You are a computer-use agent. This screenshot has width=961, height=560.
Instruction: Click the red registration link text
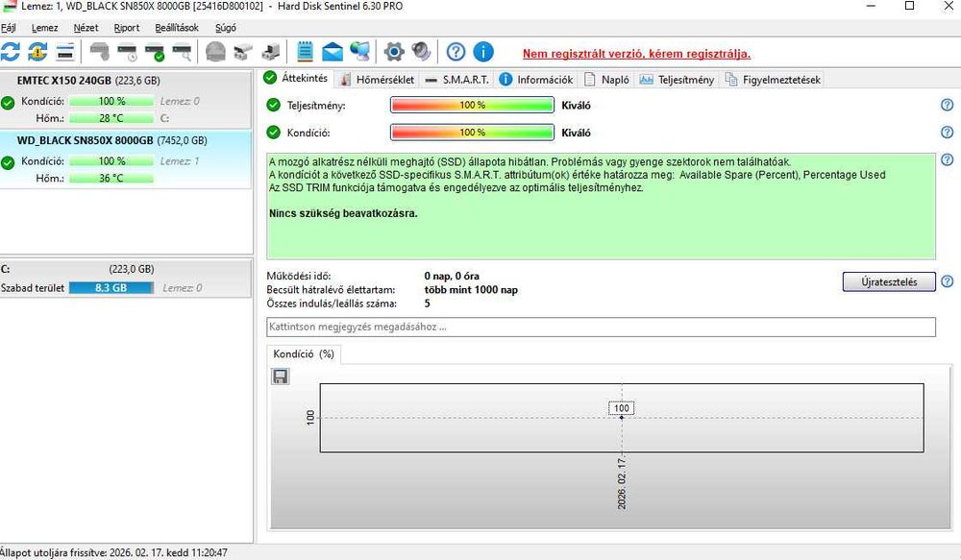(636, 54)
